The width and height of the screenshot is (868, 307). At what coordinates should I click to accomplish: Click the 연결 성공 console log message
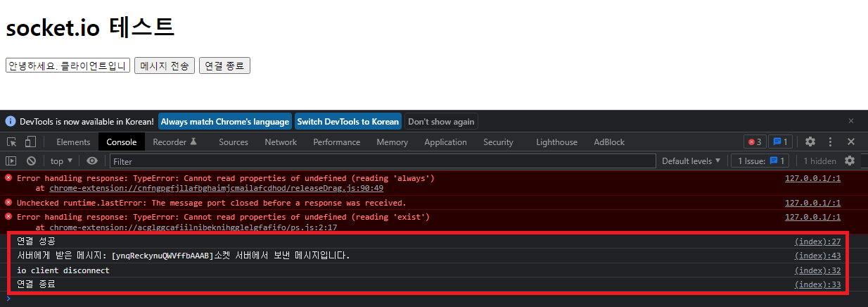coord(36,242)
